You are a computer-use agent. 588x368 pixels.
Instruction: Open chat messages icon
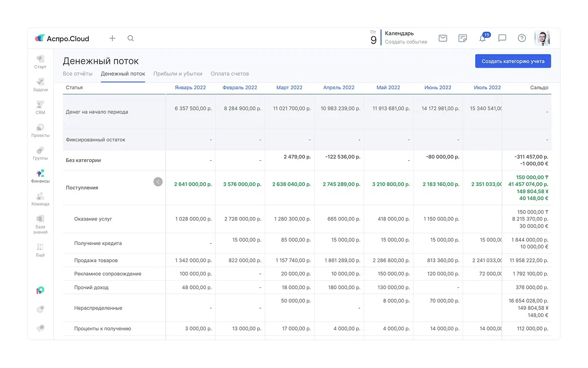(502, 38)
